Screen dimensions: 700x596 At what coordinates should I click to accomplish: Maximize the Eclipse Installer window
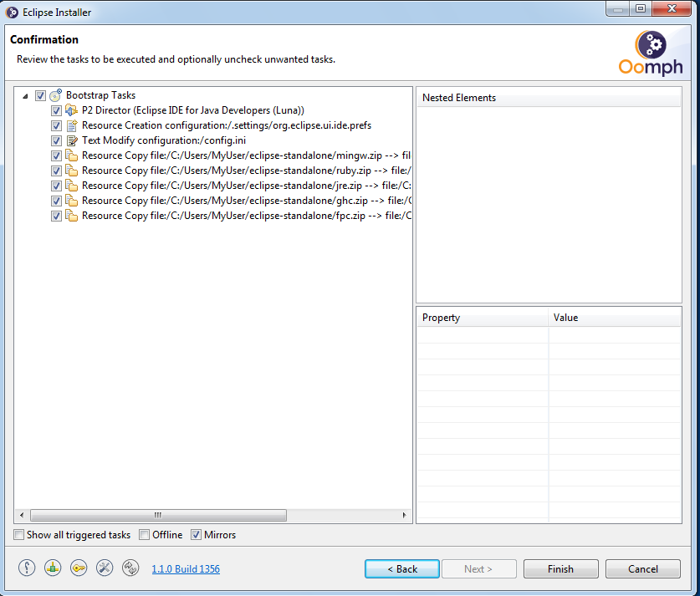point(641,8)
